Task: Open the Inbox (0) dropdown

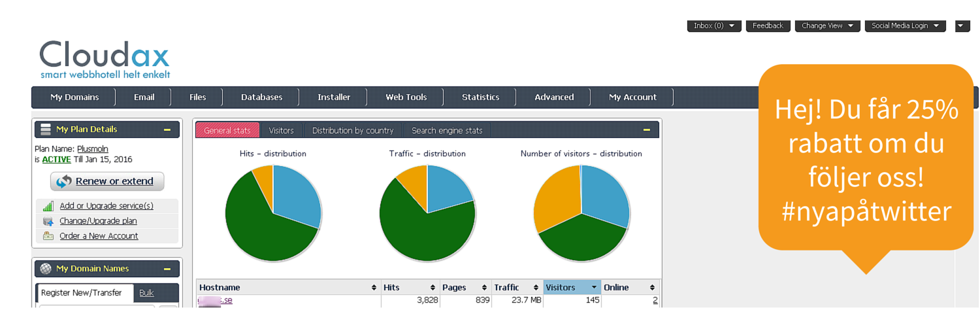Action: pyautogui.click(x=714, y=26)
